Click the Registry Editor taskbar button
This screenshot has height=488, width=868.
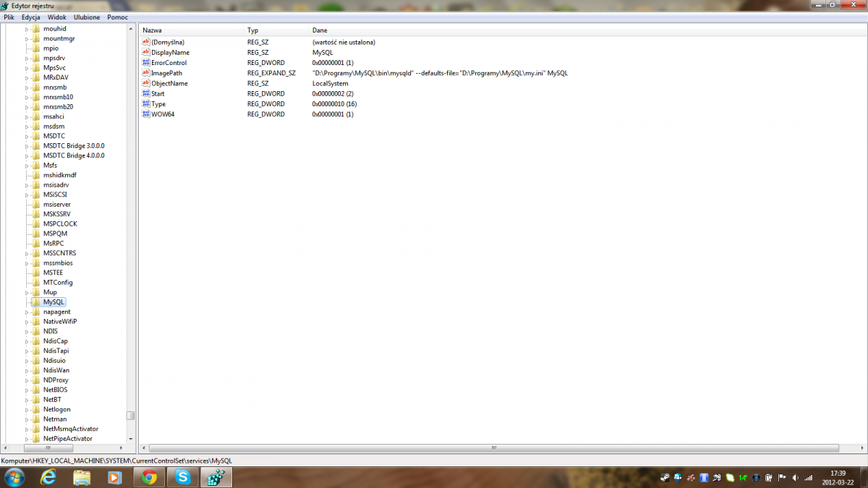pyautogui.click(x=216, y=477)
